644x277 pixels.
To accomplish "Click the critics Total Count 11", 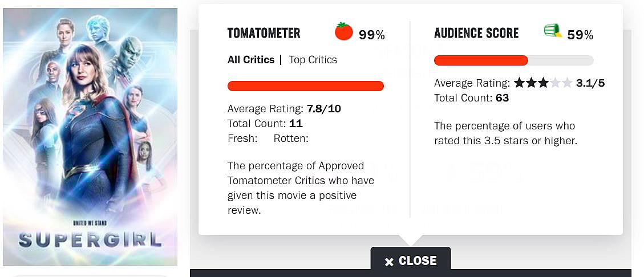I will (296, 124).
